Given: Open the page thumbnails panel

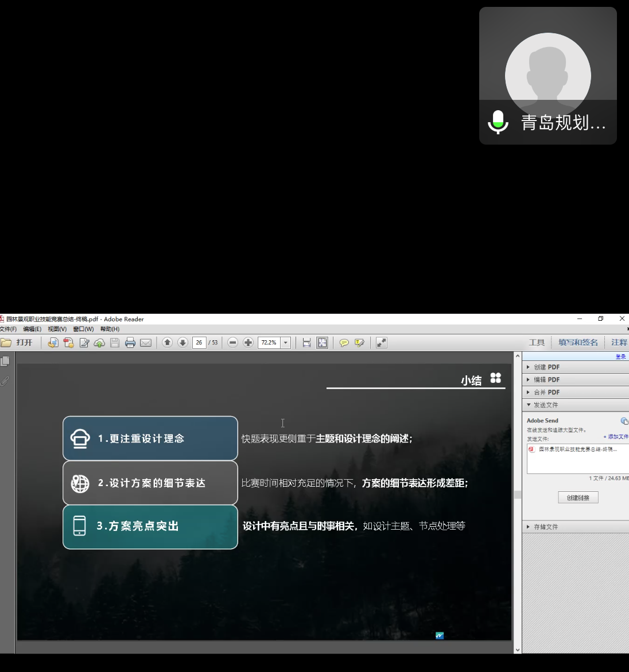Looking at the screenshot, I should 5,361.
